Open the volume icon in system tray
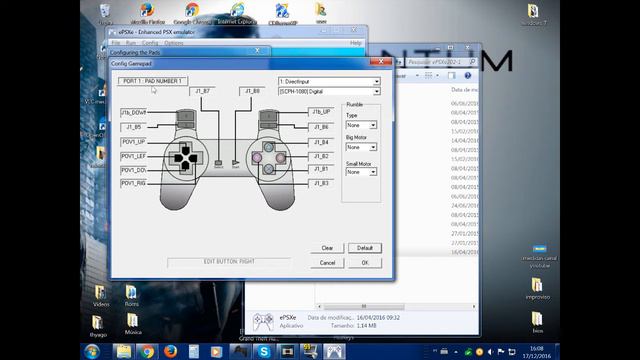This screenshot has height=360, width=640. (x=490, y=351)
